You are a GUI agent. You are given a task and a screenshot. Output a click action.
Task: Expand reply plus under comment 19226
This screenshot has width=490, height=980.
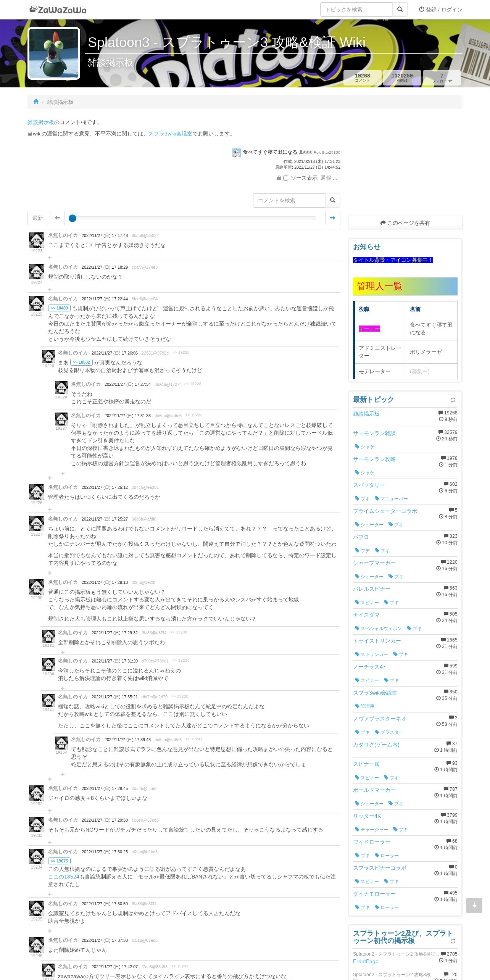click(x=50, y=509)
